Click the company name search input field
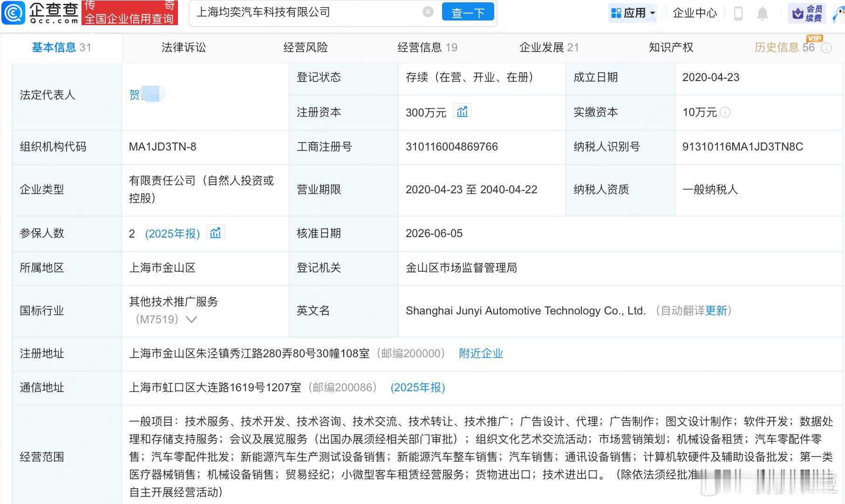 [307, 13]
